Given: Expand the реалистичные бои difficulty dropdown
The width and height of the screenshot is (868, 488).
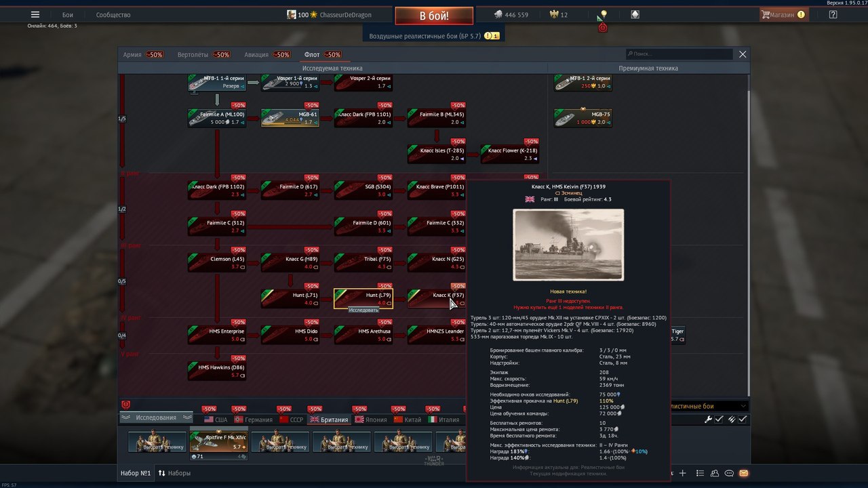Looking at the screenshot, I should 709,406.
